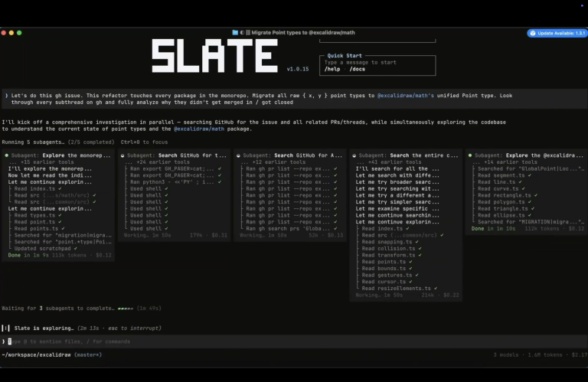
Task: Click the 'Read point.ts' row
Action: [x=38, y=222]
